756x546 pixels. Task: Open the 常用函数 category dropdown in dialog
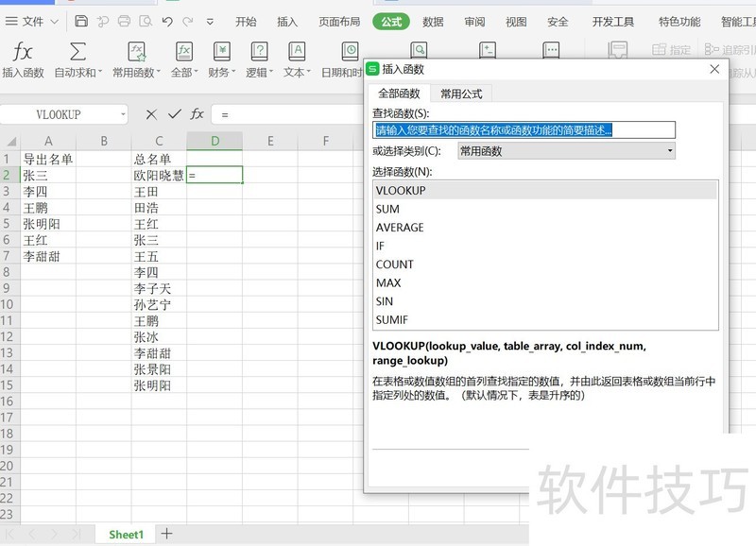(669, 151)
